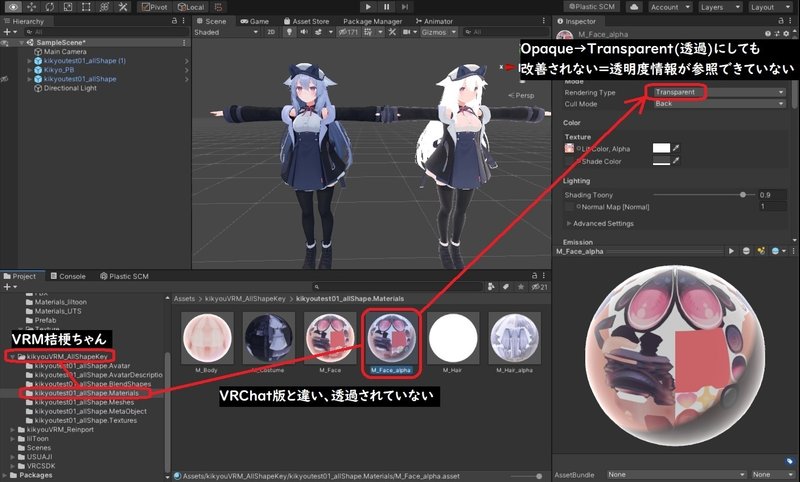Open the Account dropdown
The height and width of the screenshot is (482, 800).
coord(670,7)
